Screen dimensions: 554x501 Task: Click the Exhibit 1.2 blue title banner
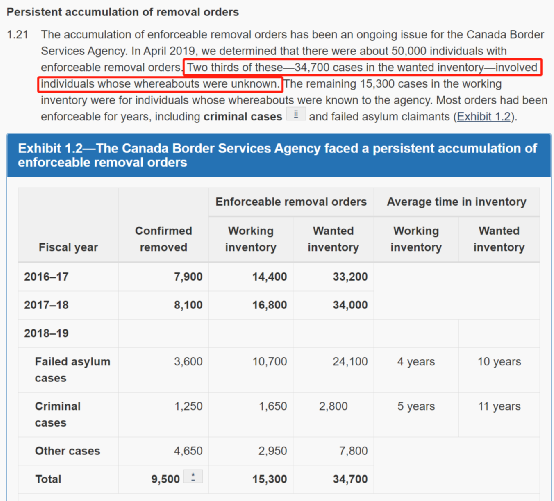click(x=279, y=155)
